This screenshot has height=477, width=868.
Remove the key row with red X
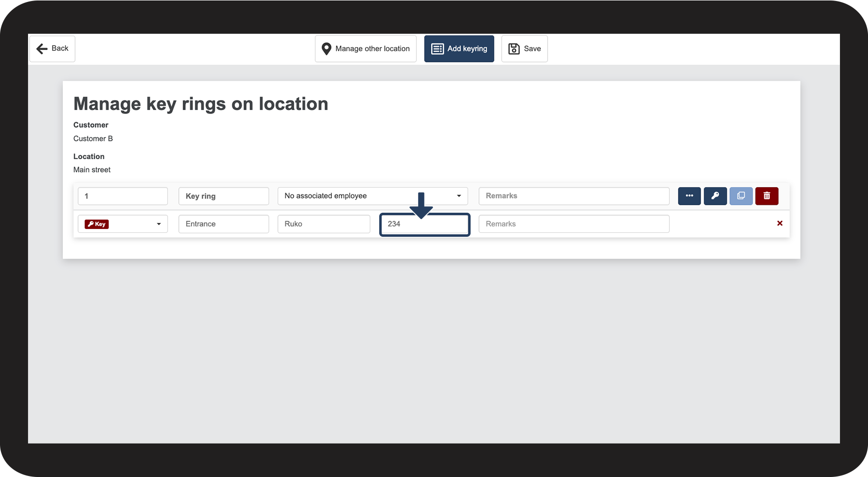tap(780, 224)
